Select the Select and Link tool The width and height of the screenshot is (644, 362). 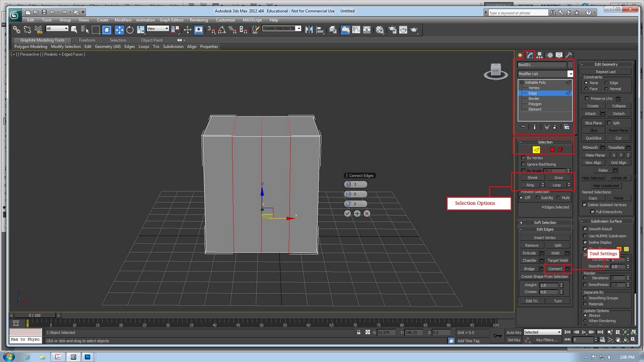16,29
